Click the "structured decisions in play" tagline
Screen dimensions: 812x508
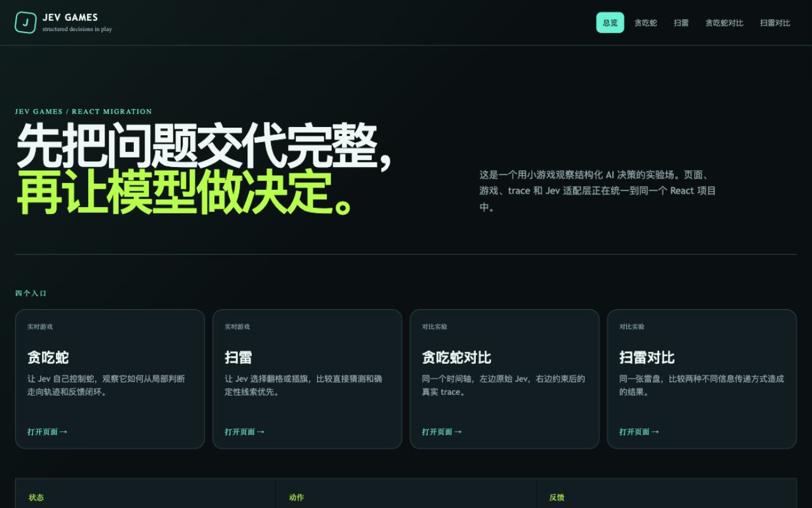[x=77, y=29]
